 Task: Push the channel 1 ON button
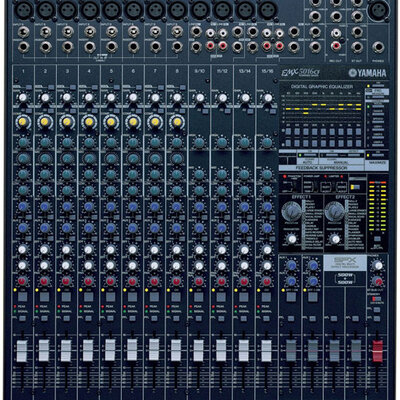[x=22, y=296]
